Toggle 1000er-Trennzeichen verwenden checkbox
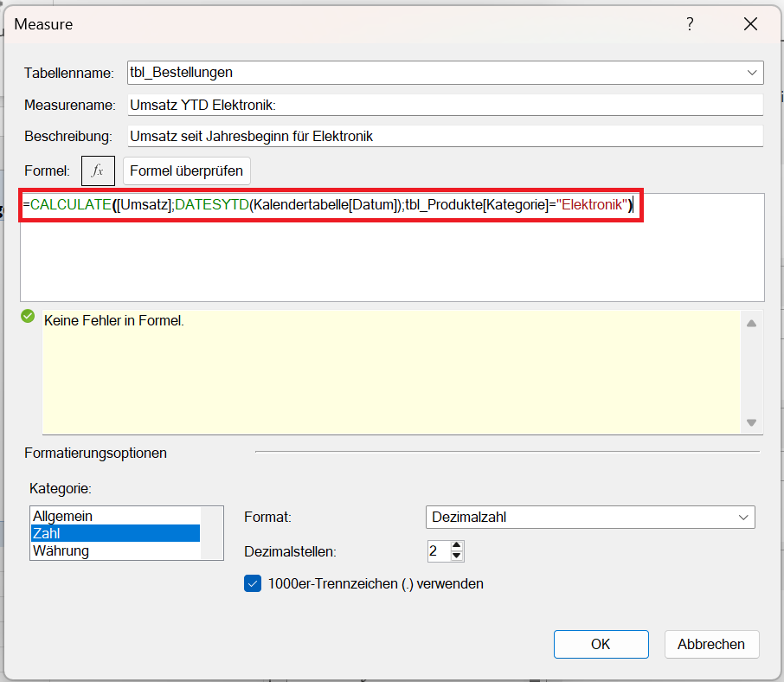 (253, 583)
